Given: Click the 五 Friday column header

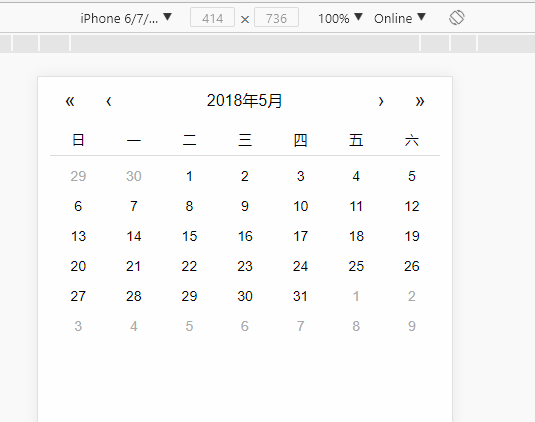Looking at the screenshot, I should click(356, 140).
